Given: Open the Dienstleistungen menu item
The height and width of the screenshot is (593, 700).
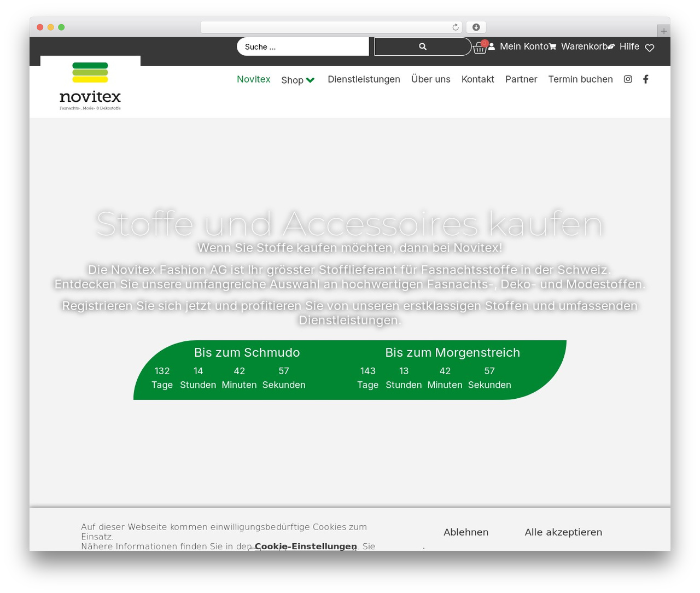Looking at the screenshot, I should click(x=364, y=79).
